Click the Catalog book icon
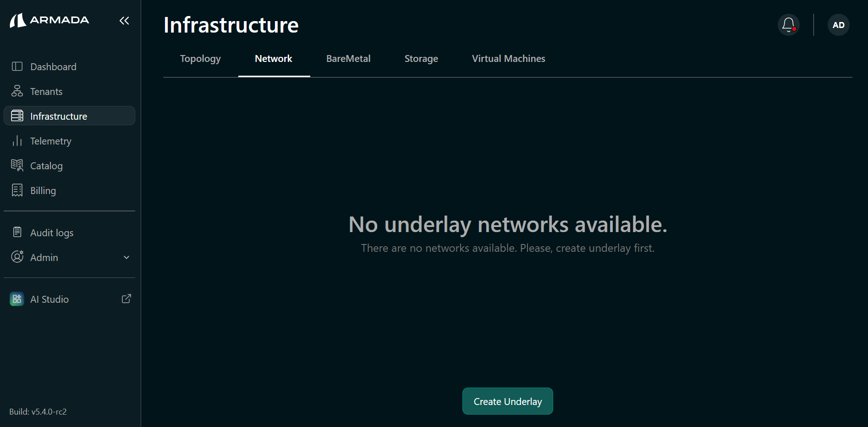This screenshot has height=427, width=868. point(17,166)
